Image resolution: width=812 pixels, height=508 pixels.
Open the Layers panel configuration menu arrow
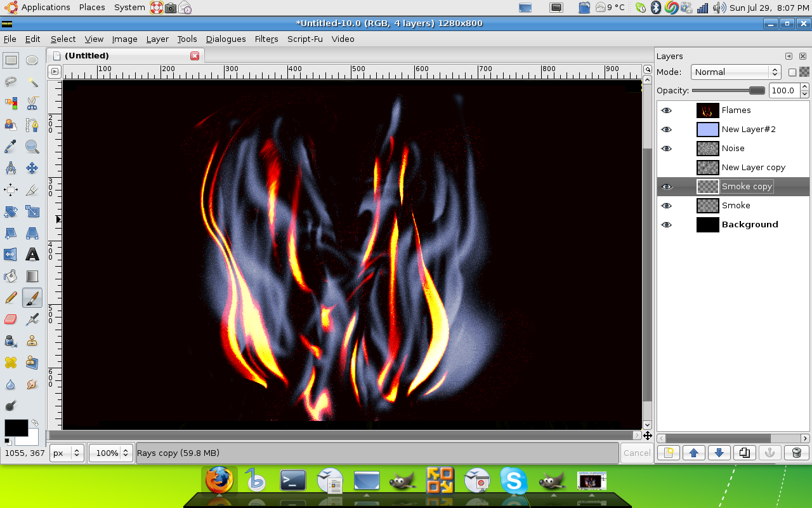[x=789, y=56]
